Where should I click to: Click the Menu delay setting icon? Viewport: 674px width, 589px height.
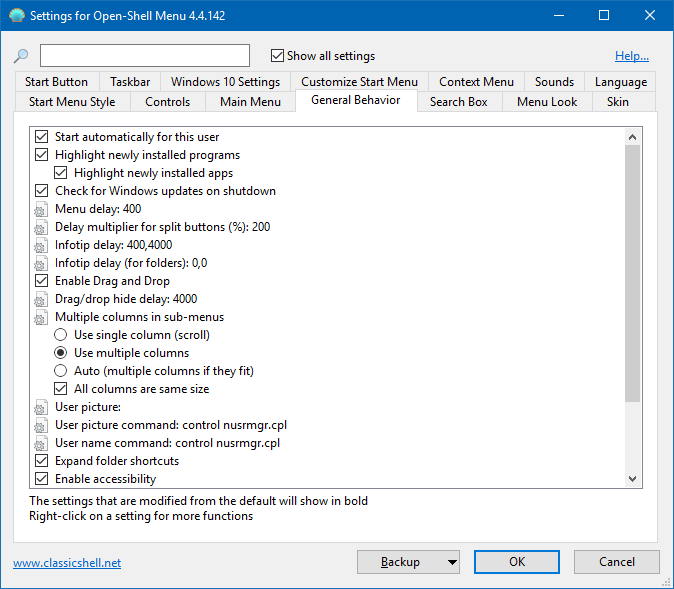(41, 209)
